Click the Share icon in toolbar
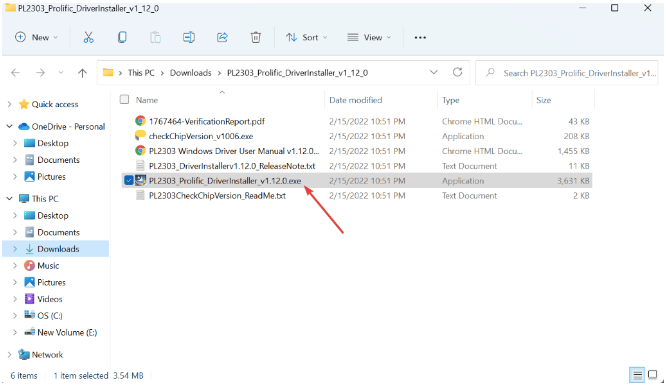The height and width of the screenshot is (386, 666). tap(222, 37)
